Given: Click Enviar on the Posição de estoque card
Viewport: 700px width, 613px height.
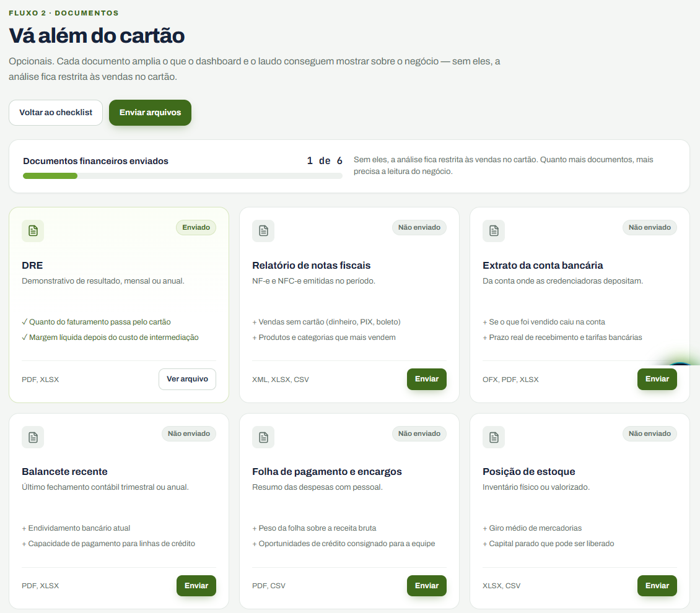Looking at the screenshot, I should tap(657, 586).
